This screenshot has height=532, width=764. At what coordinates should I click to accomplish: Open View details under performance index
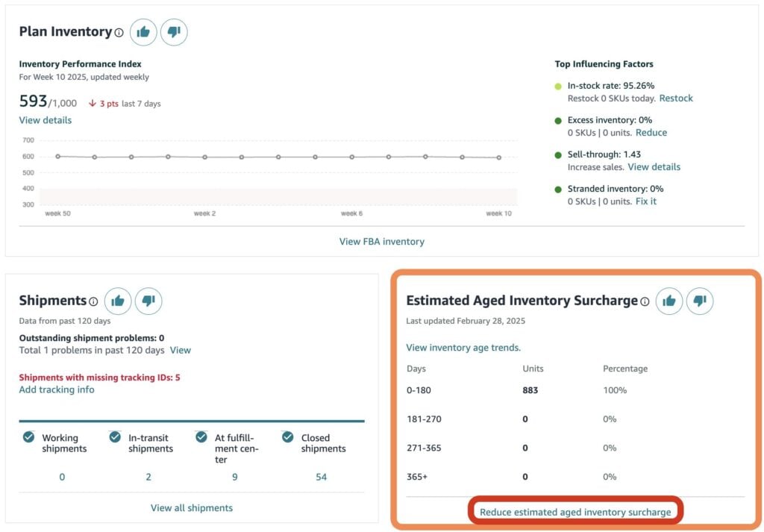(46, 120)
